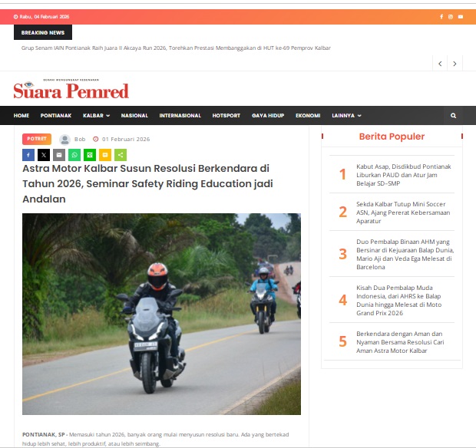Expand the LAINNYA dropdown menu
Screen dimensions: 476x448
tap(346, 116)
